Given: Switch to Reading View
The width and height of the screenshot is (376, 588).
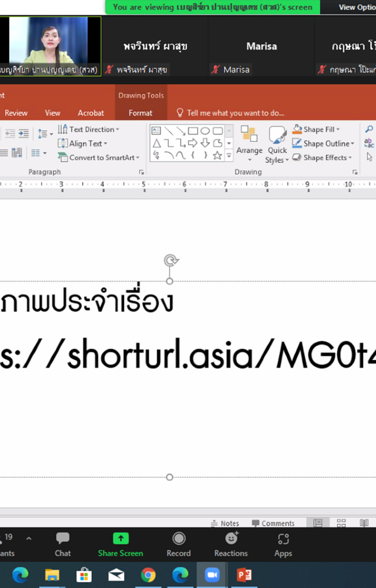Looking at the screenshot, I should (x=364, y=523).
